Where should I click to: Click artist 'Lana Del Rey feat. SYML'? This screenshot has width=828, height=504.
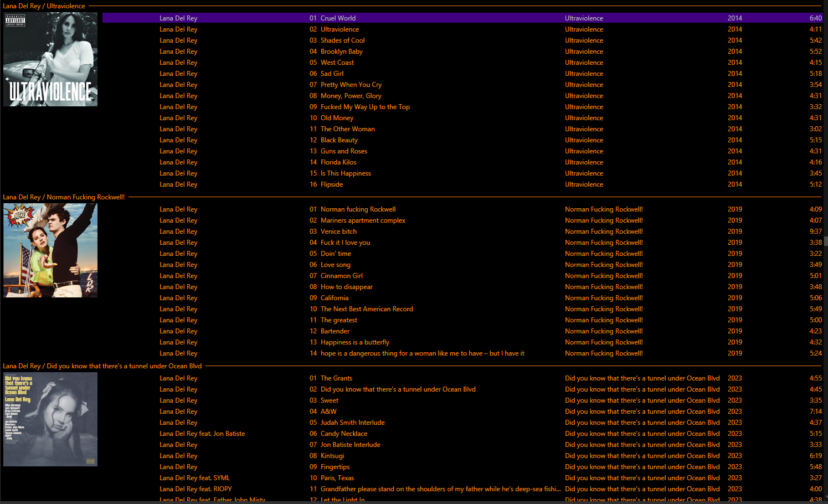pyautogui.click(x=194, y=478)
